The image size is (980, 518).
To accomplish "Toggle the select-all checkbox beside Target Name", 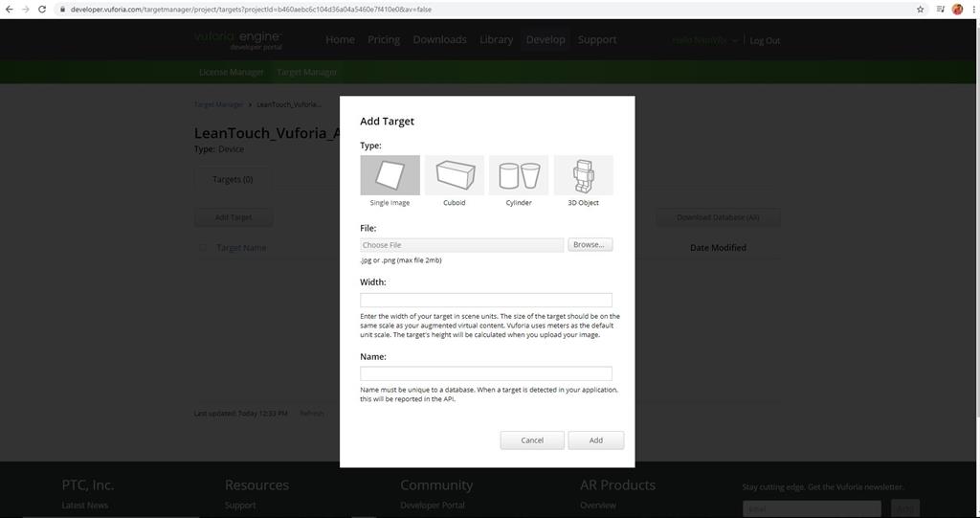I will tap(202, 248).
